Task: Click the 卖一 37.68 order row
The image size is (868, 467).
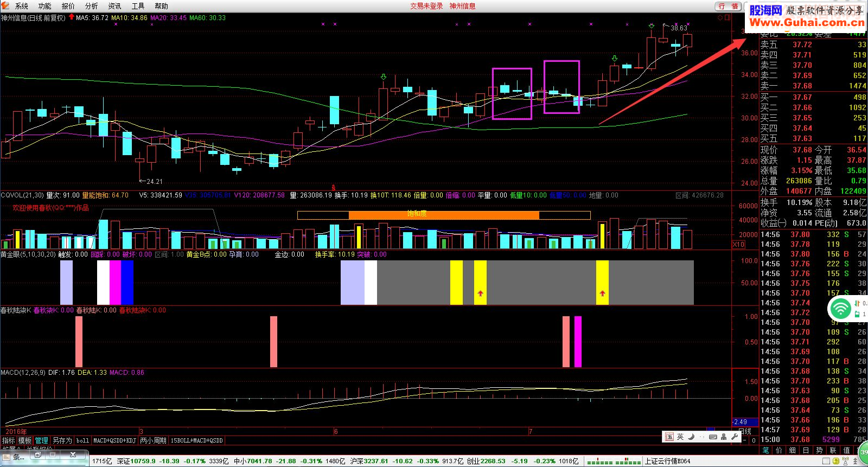Action: 813,86
